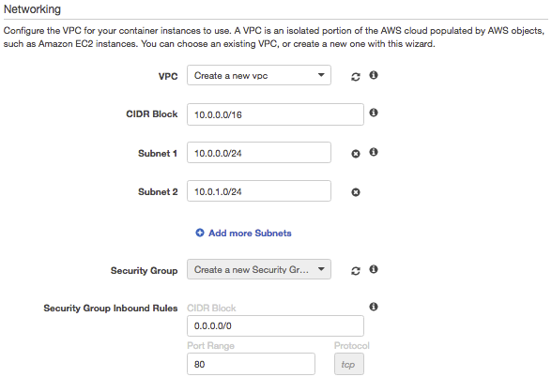Edit the Subnet 2 field 10.0.1.0/24

[x=259, y=191]
